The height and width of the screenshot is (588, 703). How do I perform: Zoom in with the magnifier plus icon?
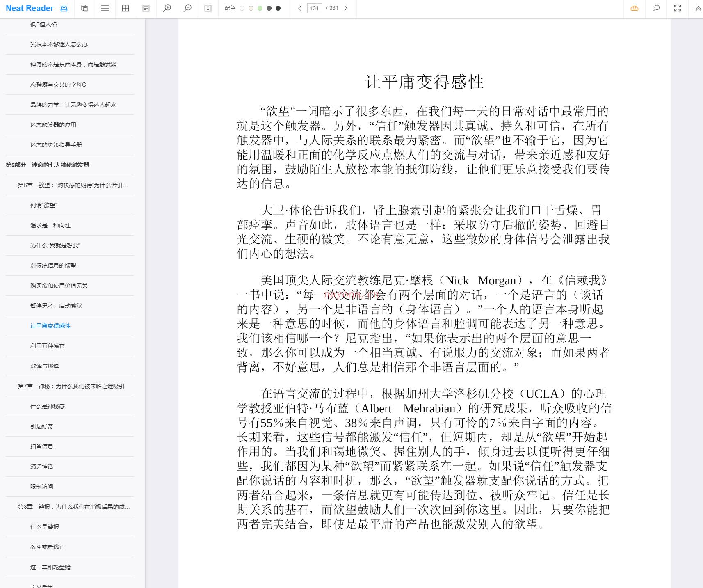tap(167, 8)
